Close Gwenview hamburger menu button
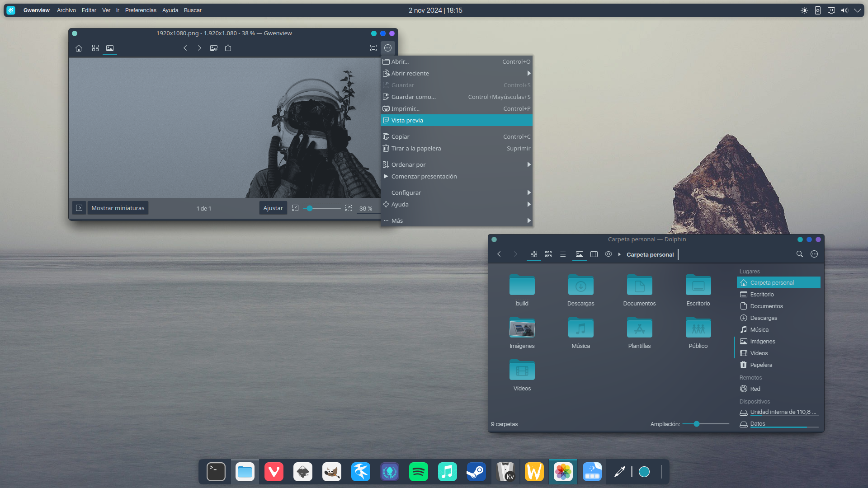 click(x=388, y=48)
